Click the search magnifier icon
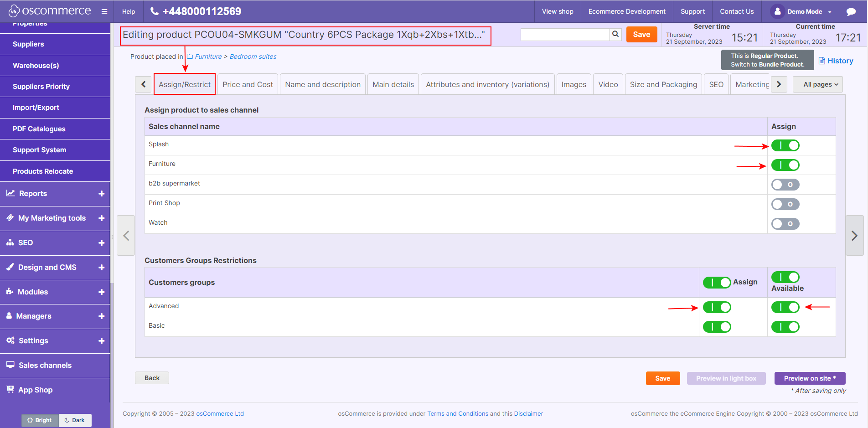Viewport: 868px width, 428px height. click(615, 34)
